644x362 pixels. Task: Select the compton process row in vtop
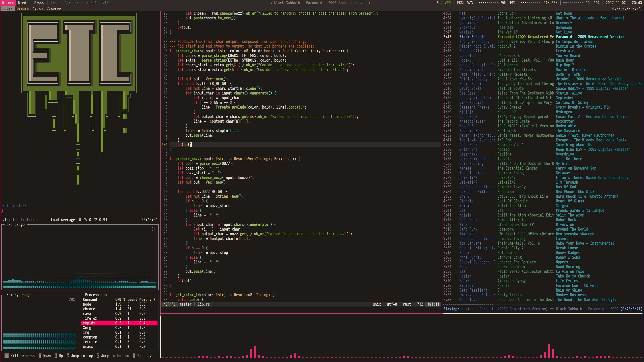point(119,337)
